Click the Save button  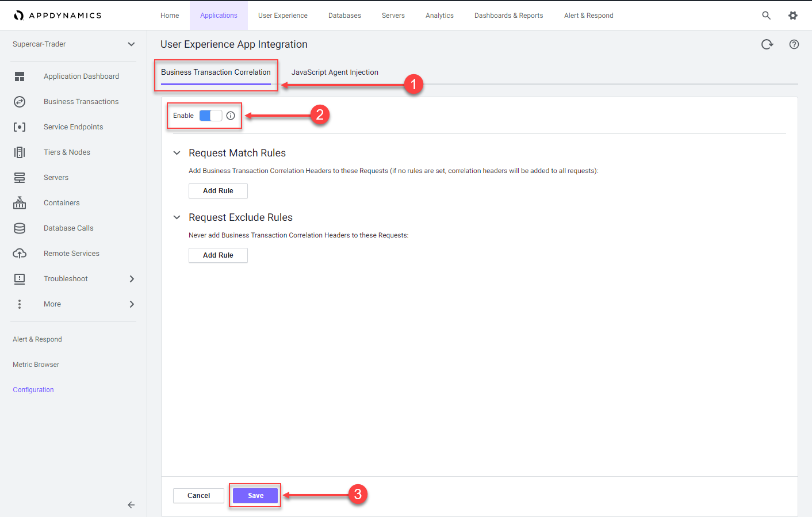tap(255, 496)
